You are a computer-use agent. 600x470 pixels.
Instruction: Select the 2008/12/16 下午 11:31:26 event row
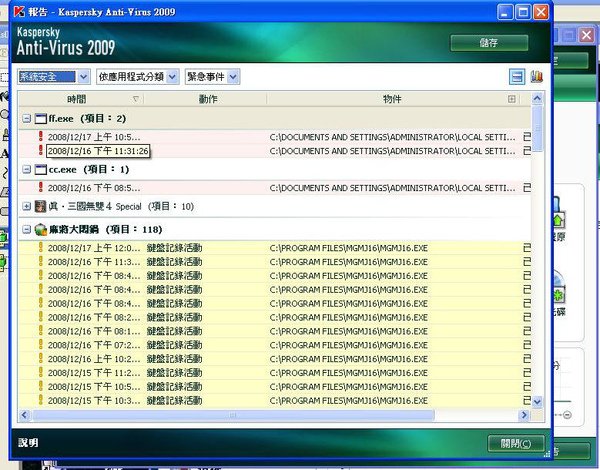coord(275,151)
